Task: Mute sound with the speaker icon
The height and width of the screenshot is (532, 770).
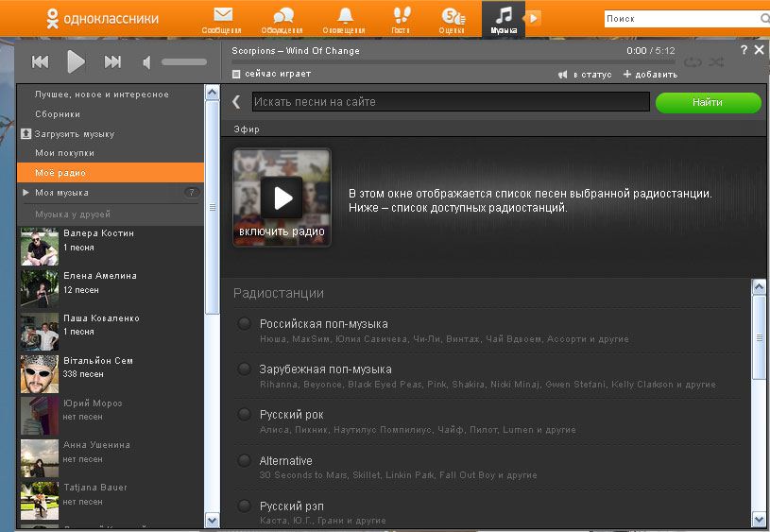Action: click(x=147, y=62)
